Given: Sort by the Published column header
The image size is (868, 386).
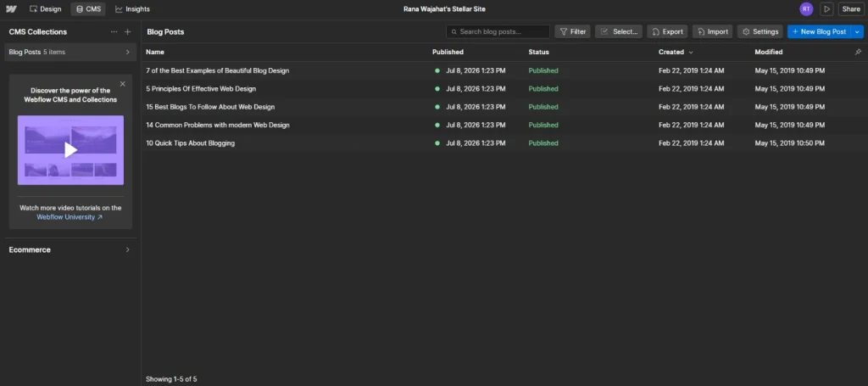Looking at the screenshot, I should (448, 52).
